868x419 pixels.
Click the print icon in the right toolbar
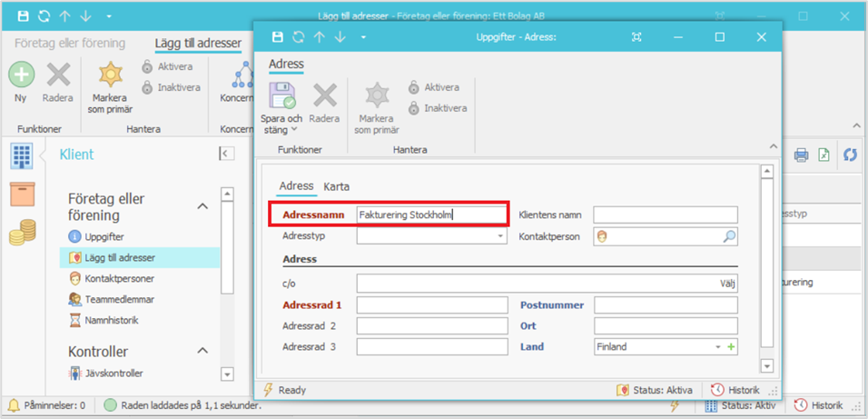[x=801, y=155]
